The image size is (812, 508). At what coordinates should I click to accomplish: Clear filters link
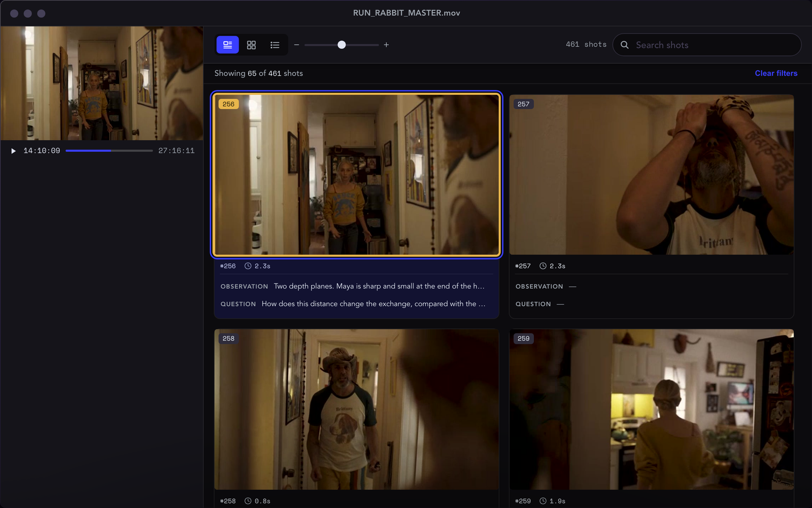click(x=776, y=73)
